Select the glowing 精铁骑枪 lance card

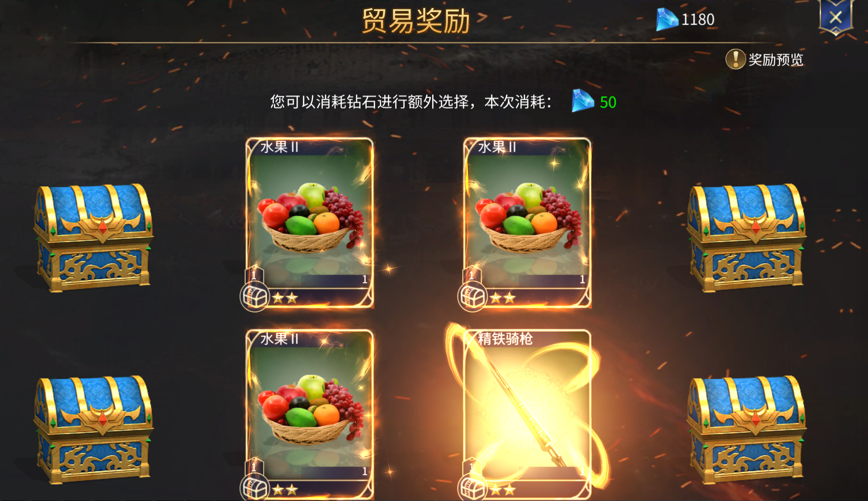coord(527,415)
